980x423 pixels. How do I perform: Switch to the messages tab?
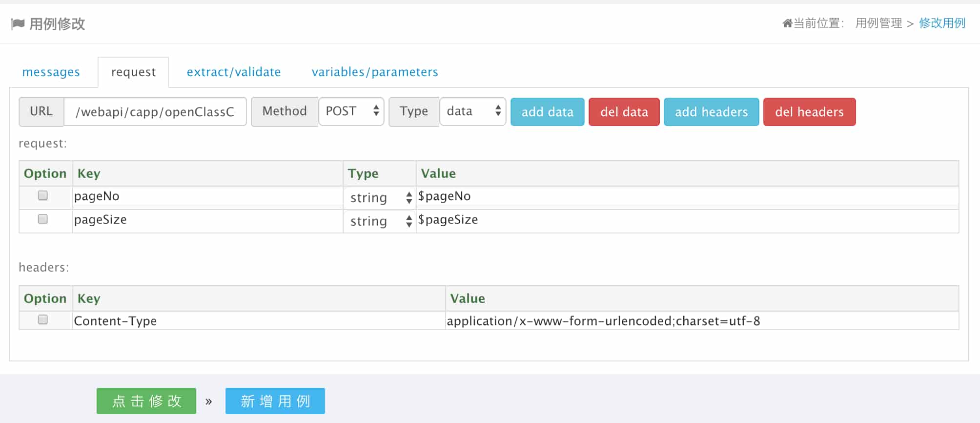51,72
